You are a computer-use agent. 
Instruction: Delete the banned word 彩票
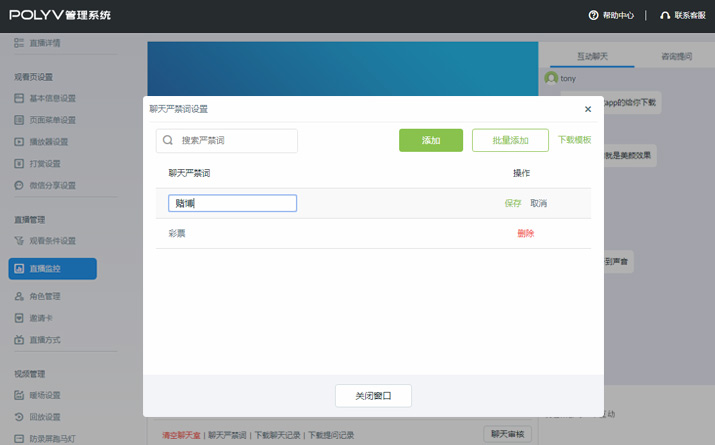(x=525, y=233)
